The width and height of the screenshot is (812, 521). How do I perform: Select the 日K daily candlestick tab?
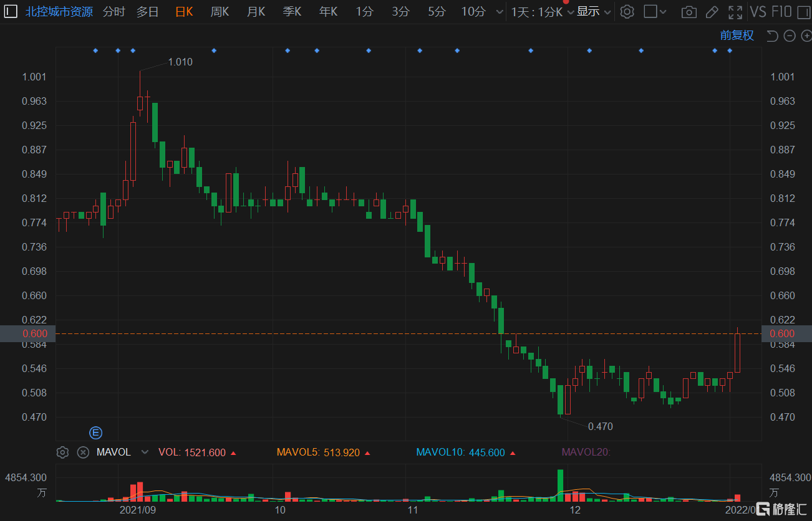pyautogui.click(x=184, y=12)
